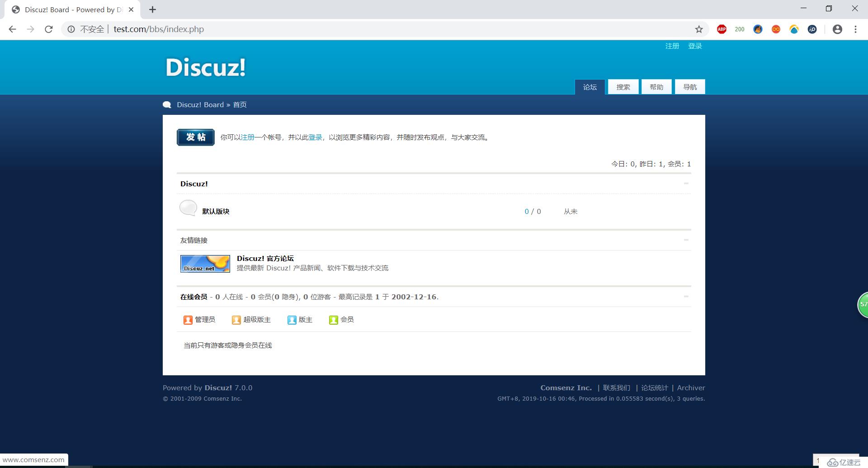Click the 会员 green user icon

[x=334, y=320]
